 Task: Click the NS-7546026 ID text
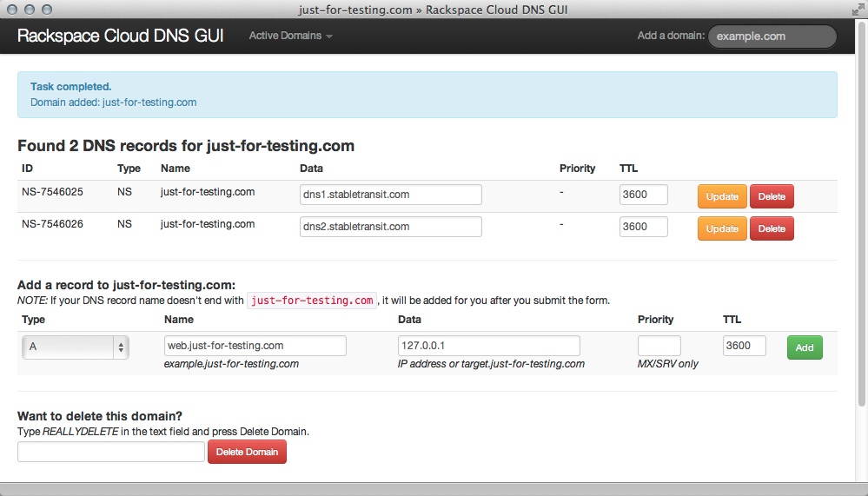pyautogui.click(x=53, y=223)
